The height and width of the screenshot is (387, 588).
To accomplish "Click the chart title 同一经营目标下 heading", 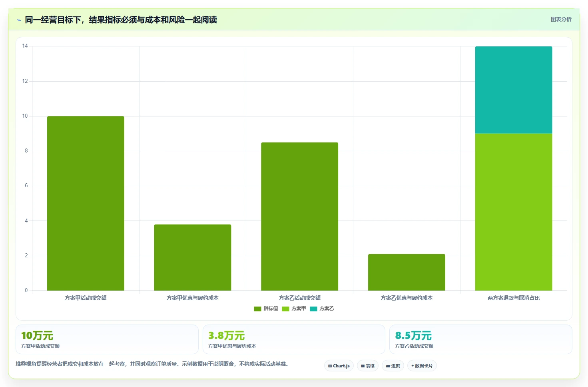I will pos(121,20).
